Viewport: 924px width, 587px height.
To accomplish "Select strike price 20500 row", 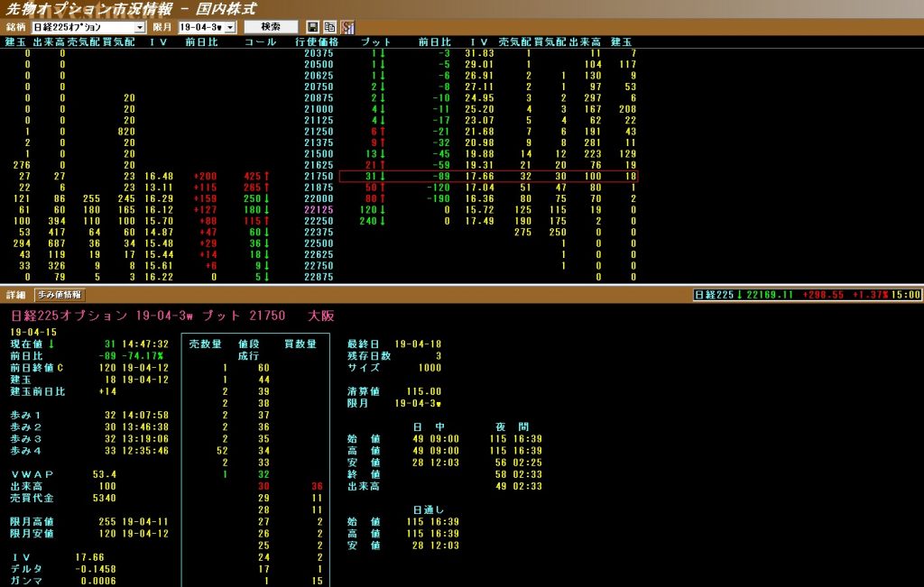I will tap(319, 64).
